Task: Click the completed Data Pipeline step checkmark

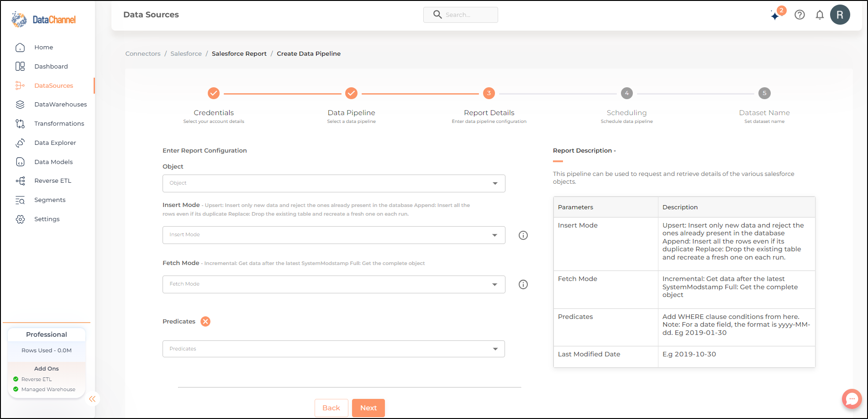Action: (x=351, y=93)
